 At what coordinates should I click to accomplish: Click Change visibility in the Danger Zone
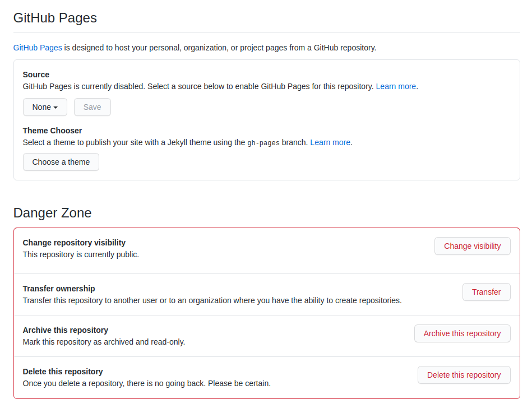[472, 246]
